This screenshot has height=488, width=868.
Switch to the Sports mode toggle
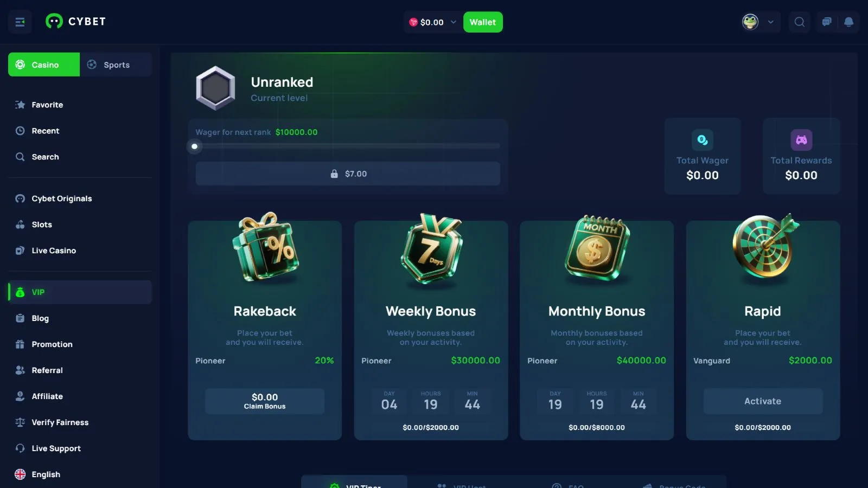(x=116, y=65)
